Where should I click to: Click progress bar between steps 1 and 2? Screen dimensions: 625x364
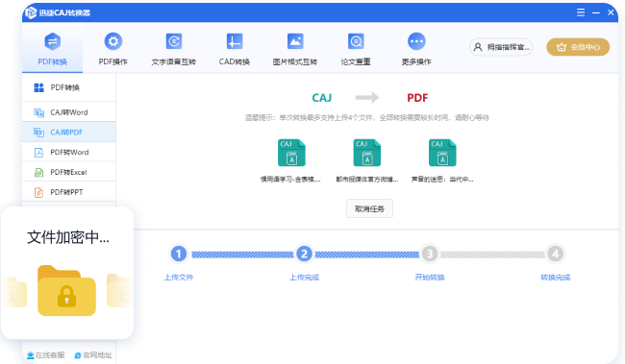[x=242, y=255]
